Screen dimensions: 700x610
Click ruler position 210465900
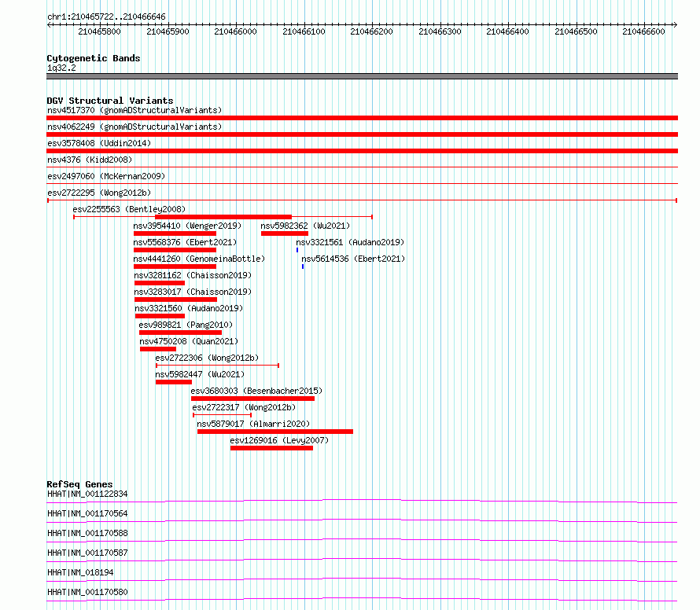tap(168, 31)
